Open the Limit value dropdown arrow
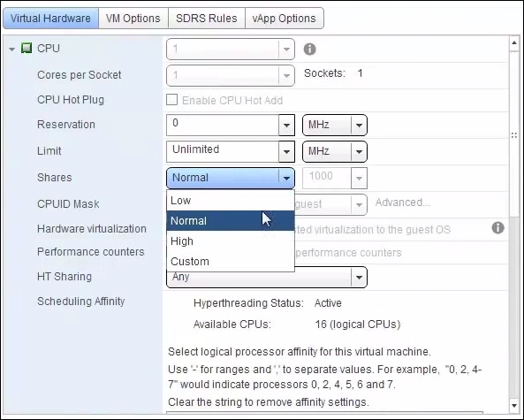524x420 pixels. [x=286, y=151]
